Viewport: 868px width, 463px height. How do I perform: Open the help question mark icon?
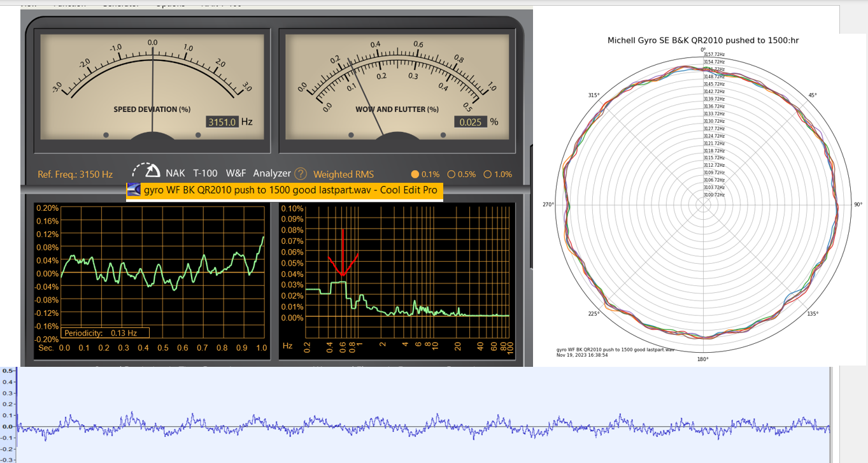pyautogui.click(x=301, y=173)
